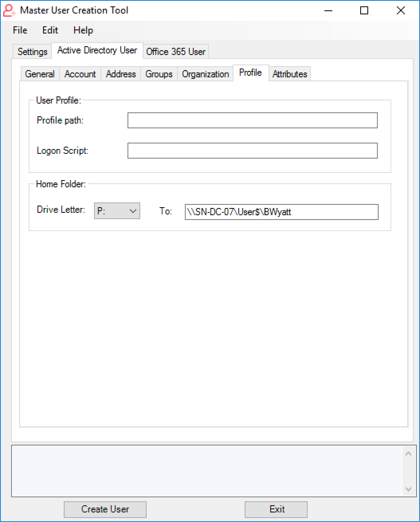This screenshot has width=420, height=522.
Task: Focus the Logon Script text box
Action: pos(253,151)
